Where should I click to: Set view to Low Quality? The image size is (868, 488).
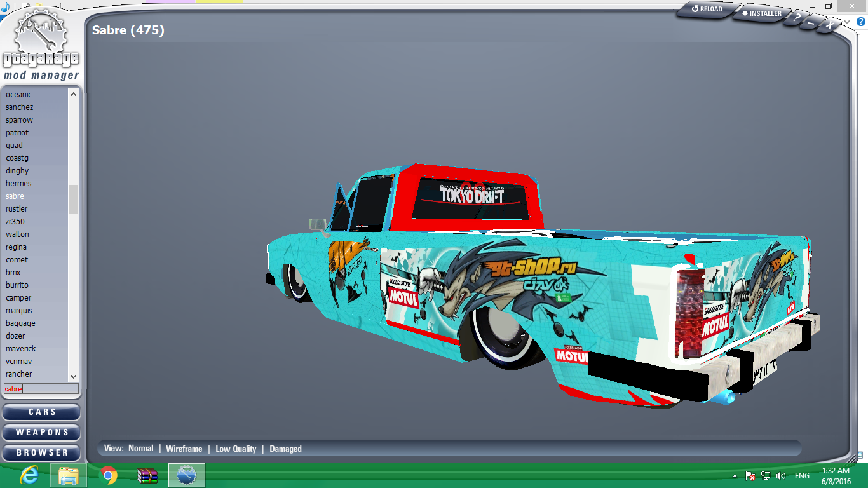coord(236,449)
